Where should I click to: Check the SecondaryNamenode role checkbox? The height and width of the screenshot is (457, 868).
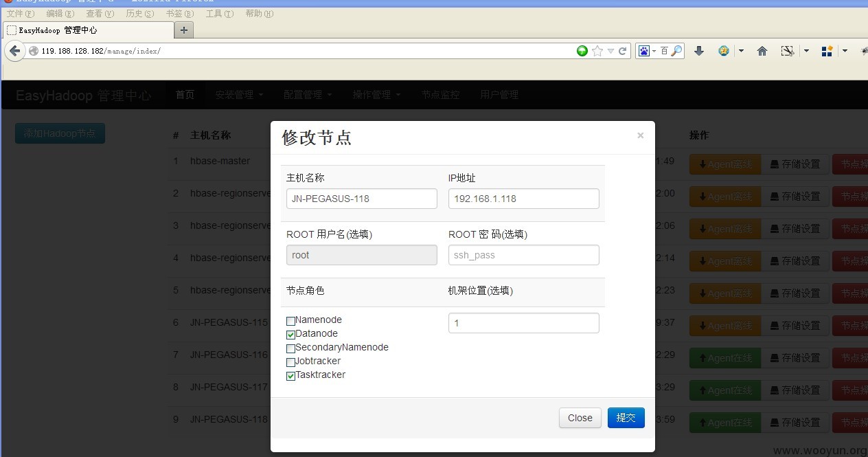click(x=290, y=348)
